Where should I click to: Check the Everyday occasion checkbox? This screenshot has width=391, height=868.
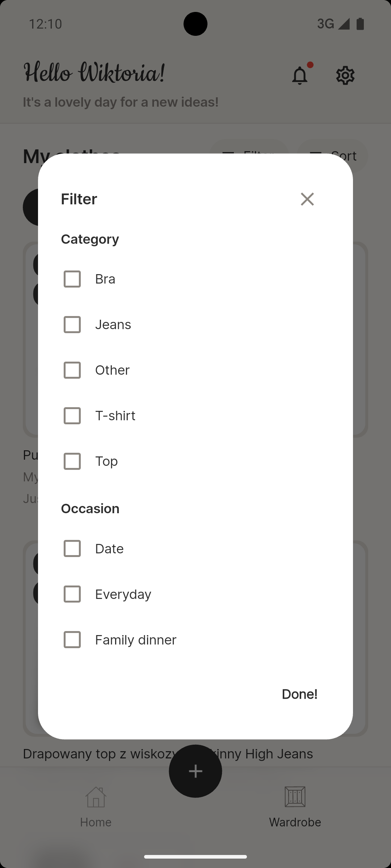coord(72,594)
